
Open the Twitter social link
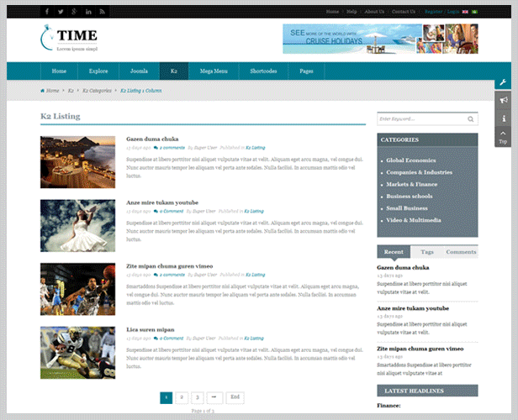click(61, 12)
